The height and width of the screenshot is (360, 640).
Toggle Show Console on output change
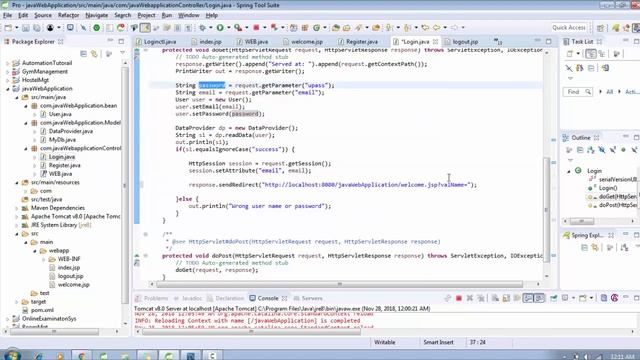click(528, 298)
